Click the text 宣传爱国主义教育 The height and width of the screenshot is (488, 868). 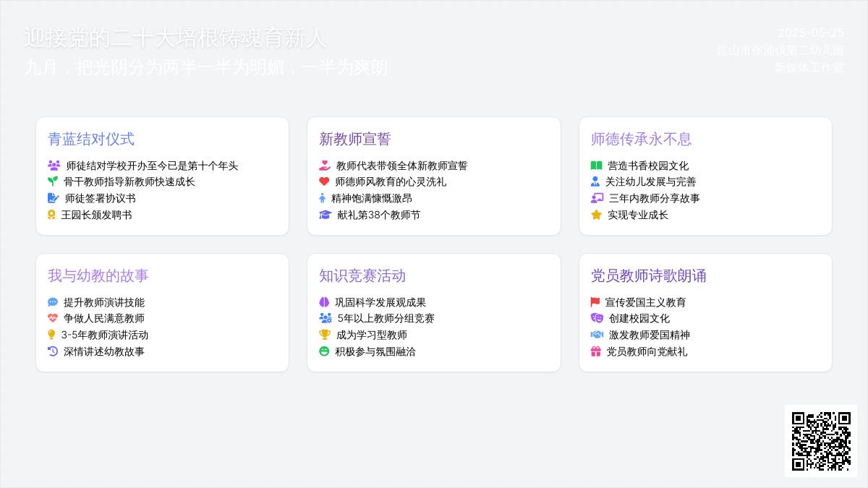point(646,302)
